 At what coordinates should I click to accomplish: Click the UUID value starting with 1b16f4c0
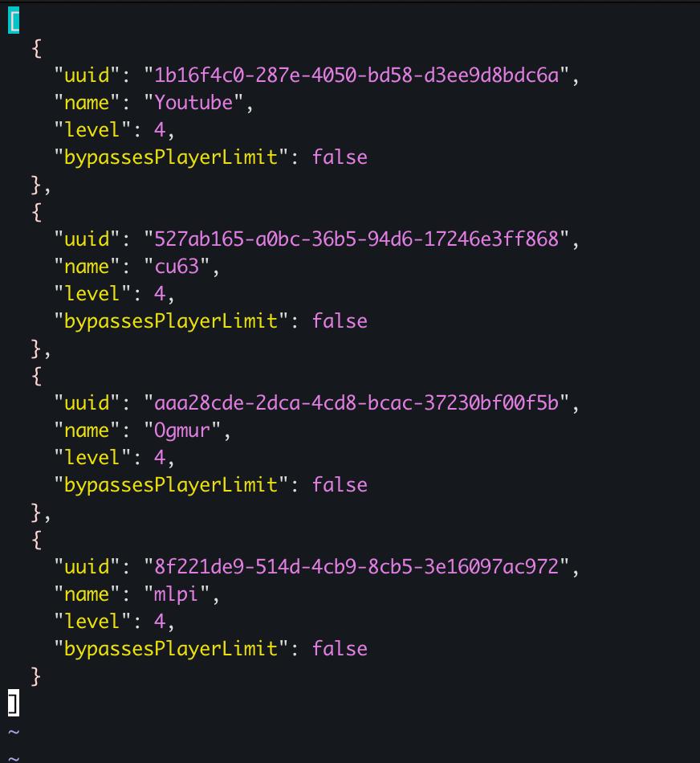click(356, 75)
